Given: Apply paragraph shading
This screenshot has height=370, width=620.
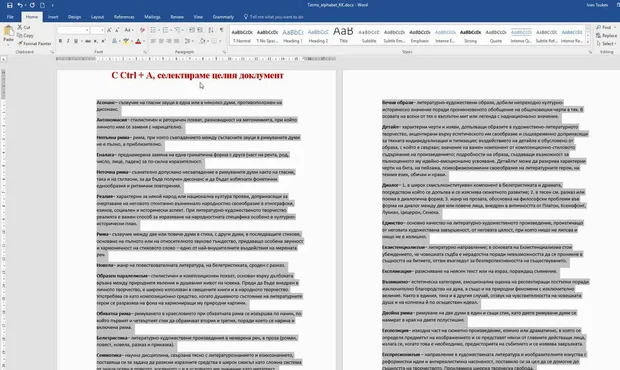Looking at the screenshot, I should tap(202, 41).
